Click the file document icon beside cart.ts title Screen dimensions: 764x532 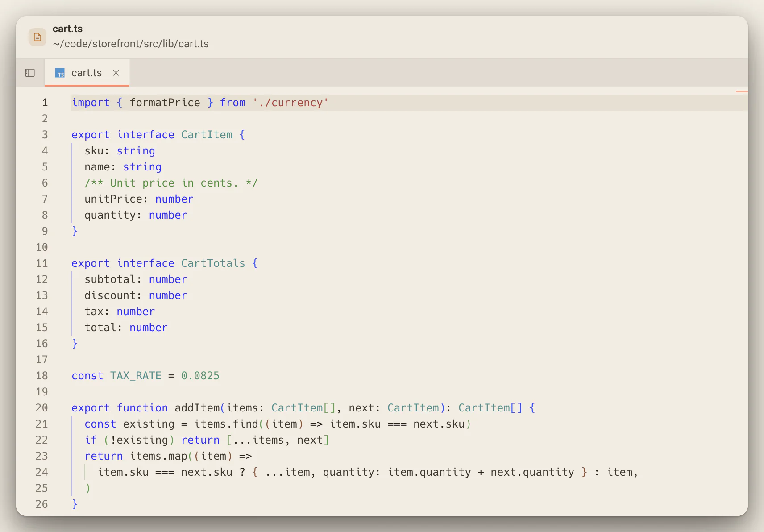tap(37, 37)
